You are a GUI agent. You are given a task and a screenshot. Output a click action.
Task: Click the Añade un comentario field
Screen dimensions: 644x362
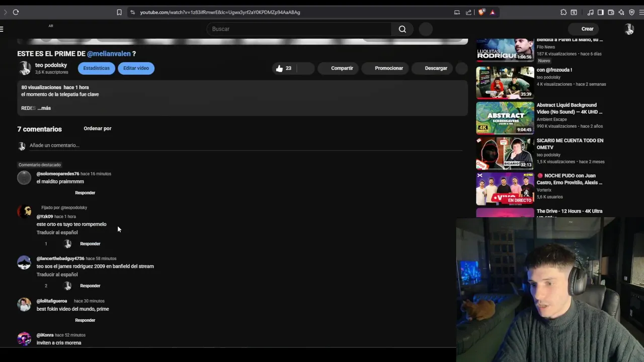246,145
